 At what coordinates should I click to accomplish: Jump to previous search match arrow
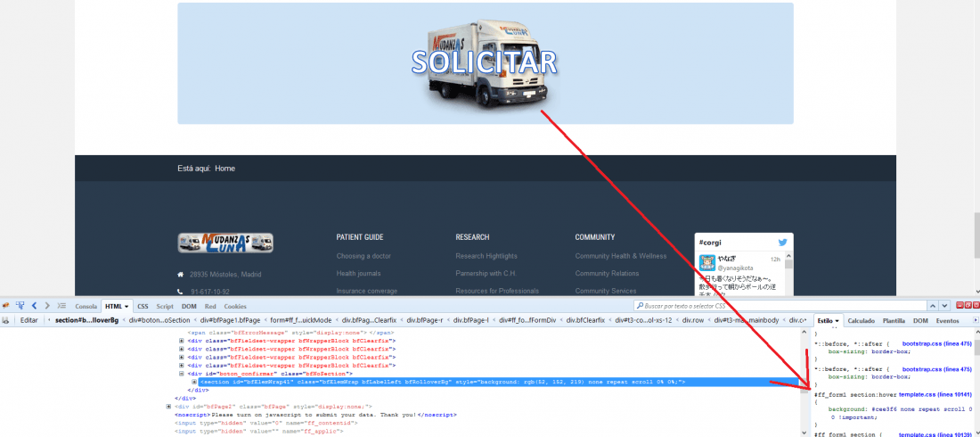pyautogui.click(x=931, y=306)
